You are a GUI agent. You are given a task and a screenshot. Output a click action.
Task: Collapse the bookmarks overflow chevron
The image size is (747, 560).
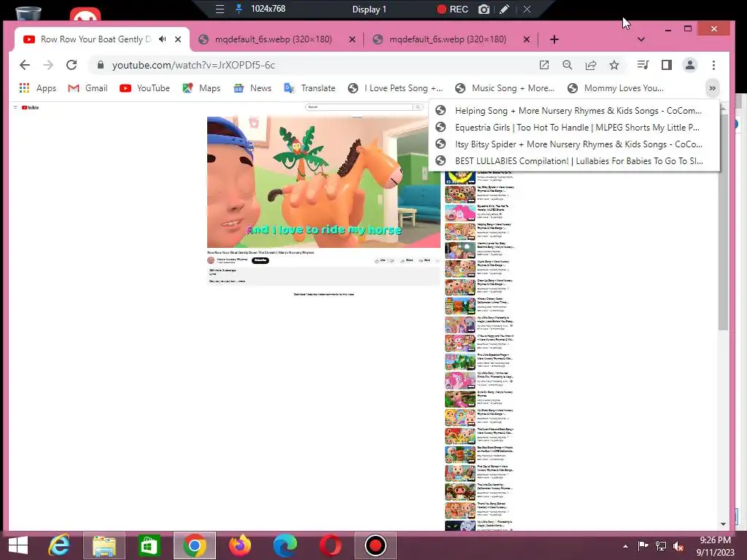coord(712,88)
